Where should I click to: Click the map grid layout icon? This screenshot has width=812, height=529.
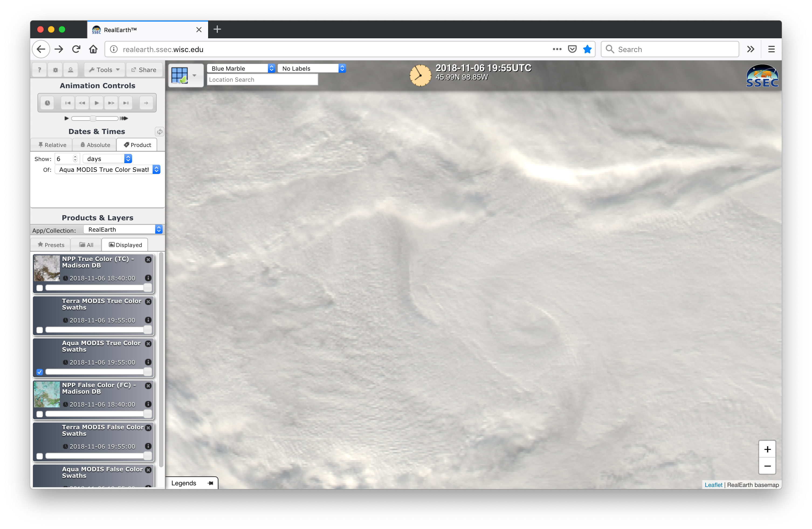click(x=180, y=75)
